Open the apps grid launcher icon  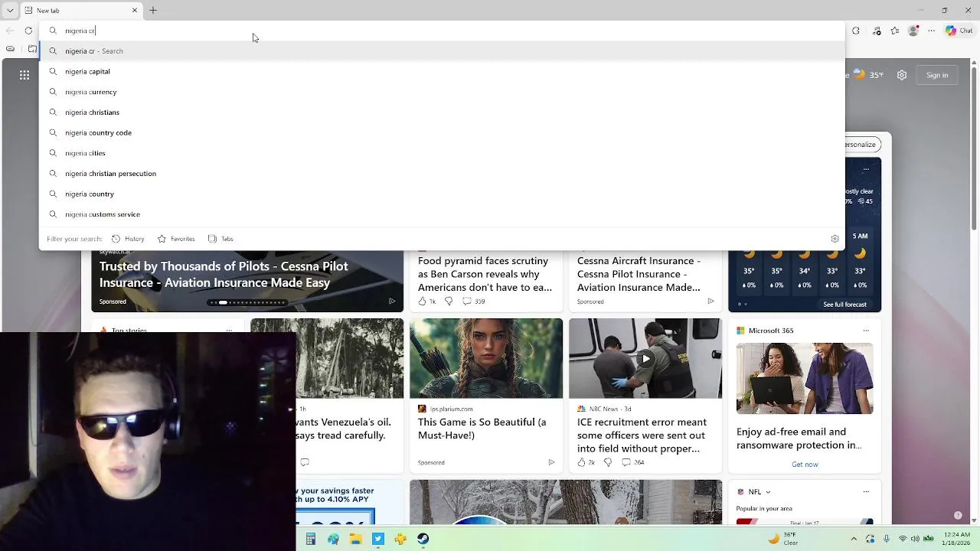[24, 75]
